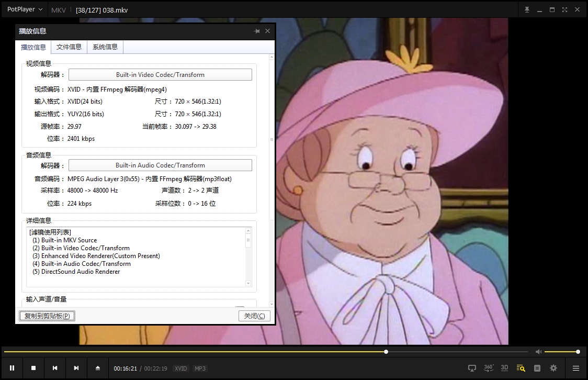Viewport: 588px width, 380px height.
Task: Adjust the volume slider handle
Action: [x=578, y=352]
